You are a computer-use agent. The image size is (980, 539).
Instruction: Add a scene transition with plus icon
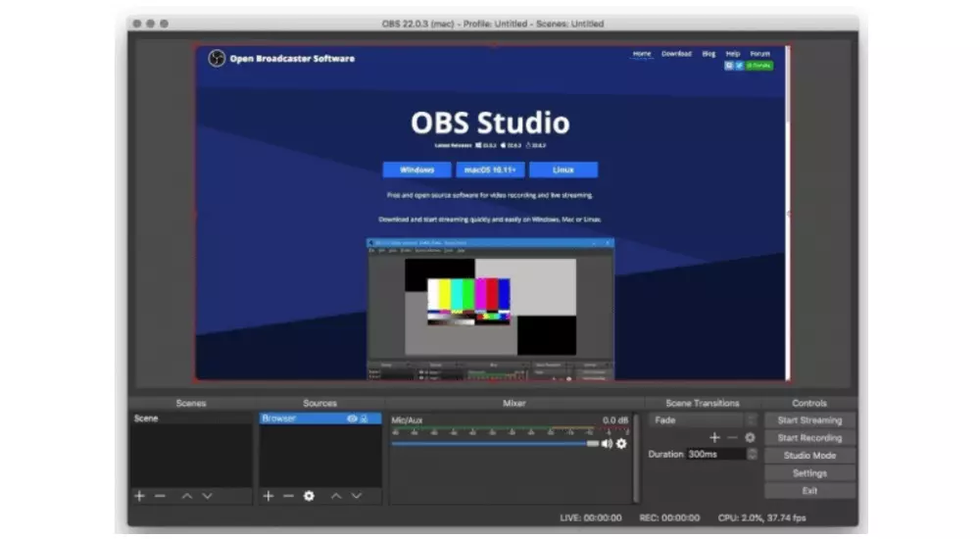715,438
